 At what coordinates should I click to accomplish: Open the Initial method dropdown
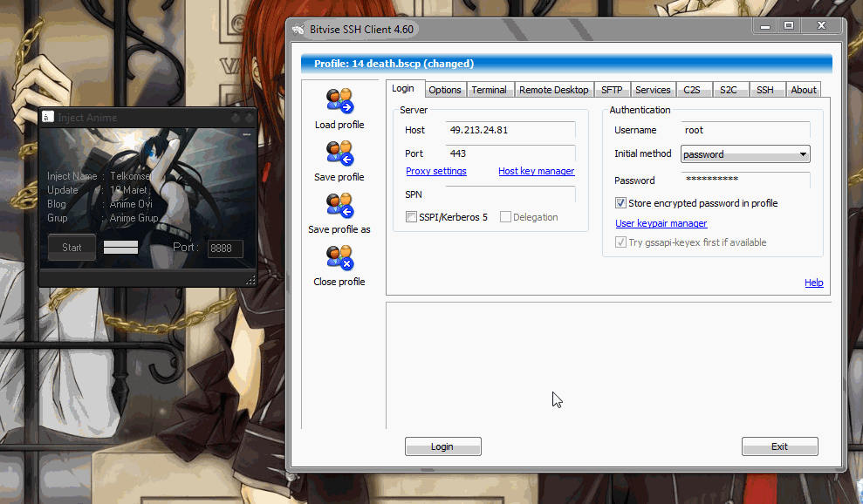tap(745, 154)
